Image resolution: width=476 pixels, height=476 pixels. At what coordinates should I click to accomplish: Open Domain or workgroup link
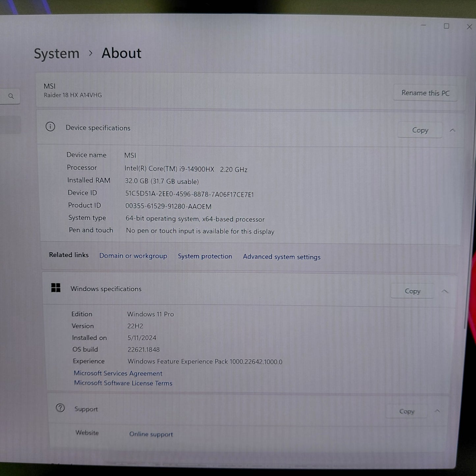pyautogui.click(x=133, y=256)
